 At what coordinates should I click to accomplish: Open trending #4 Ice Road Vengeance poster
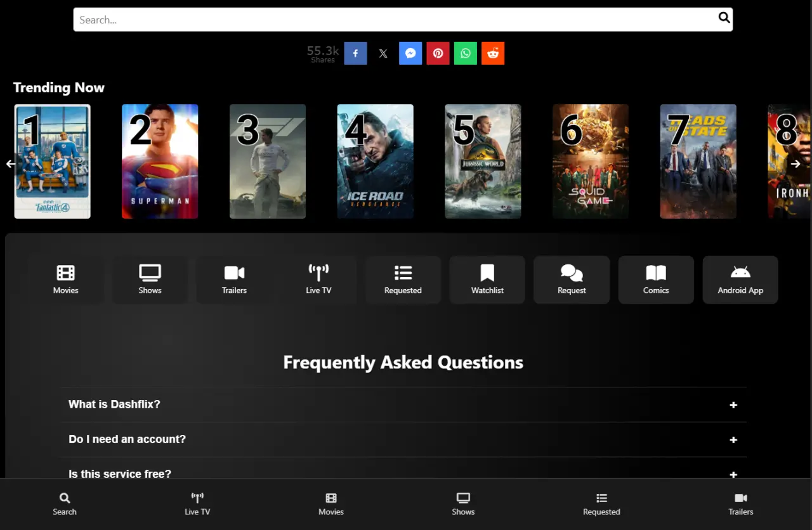click(376, 162)
